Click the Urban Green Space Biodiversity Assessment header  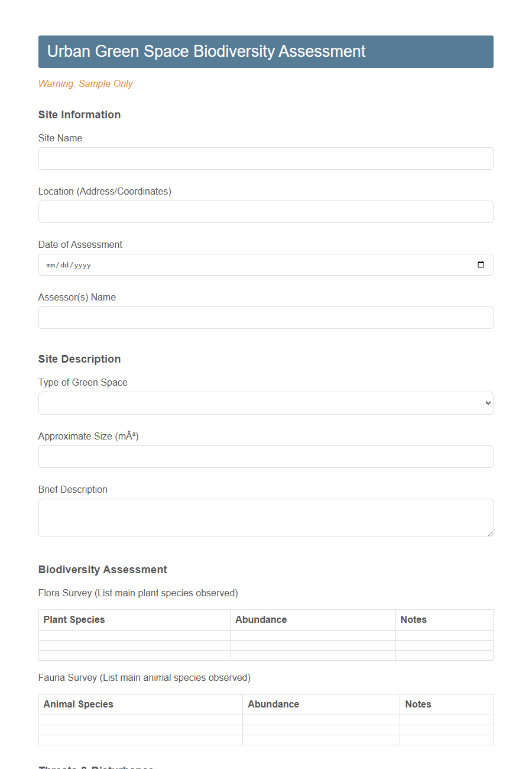[206, 51]
